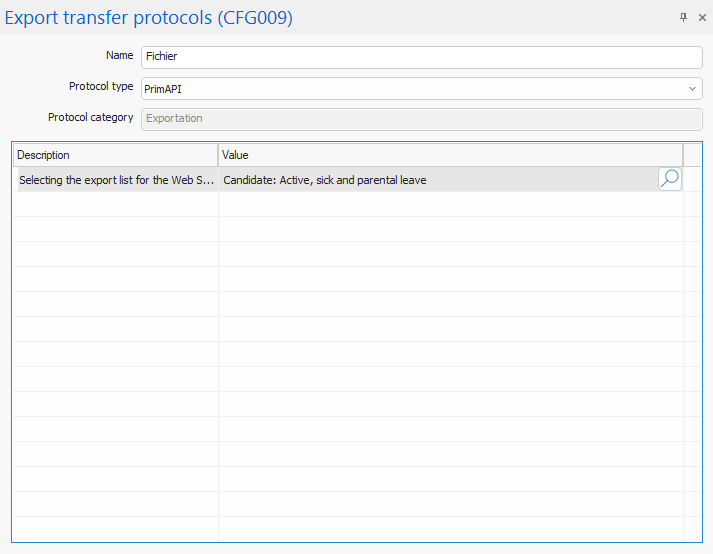Image resolution: width=713 pixels, height=554 pixels.
Task: Select the PrimAPI text in Protocol type
Action: click(x=164, y=89)
